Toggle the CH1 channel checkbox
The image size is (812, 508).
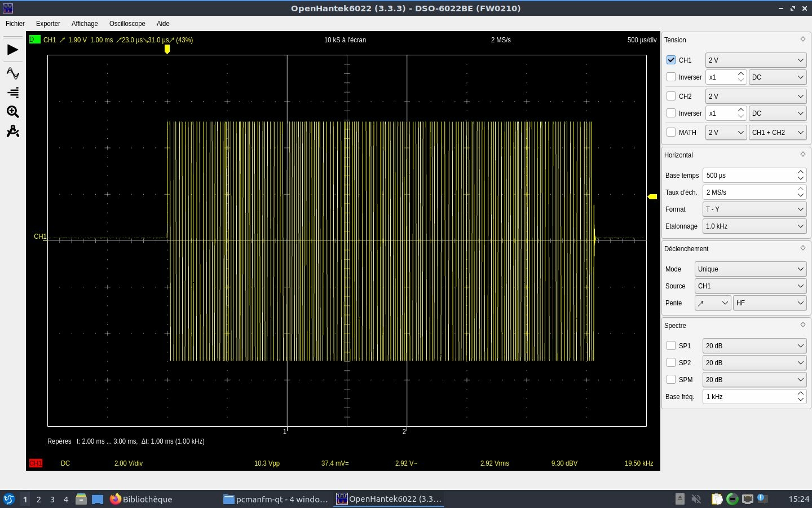click(x=671, y=60)
